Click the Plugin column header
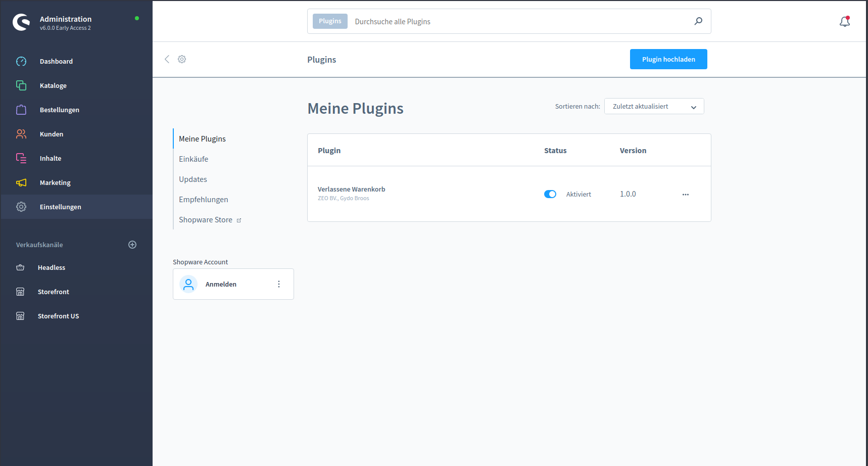This screenshot has width=868, height=466. (329, 151)
